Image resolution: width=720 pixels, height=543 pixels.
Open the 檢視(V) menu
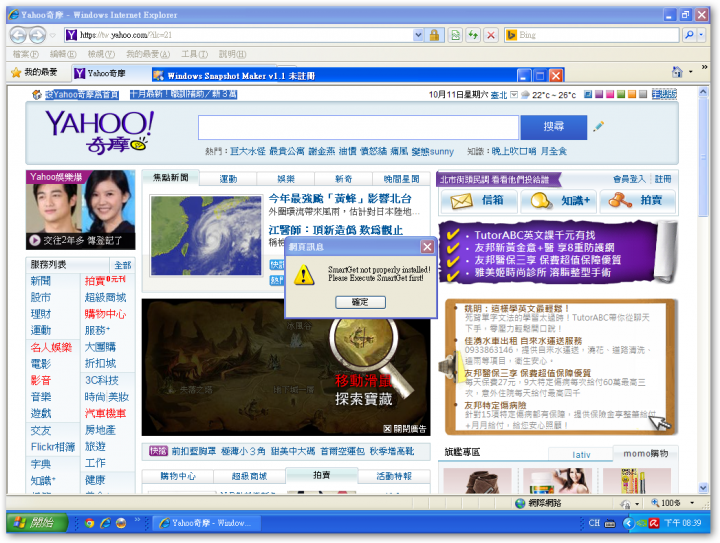click(x=101, y=54)
